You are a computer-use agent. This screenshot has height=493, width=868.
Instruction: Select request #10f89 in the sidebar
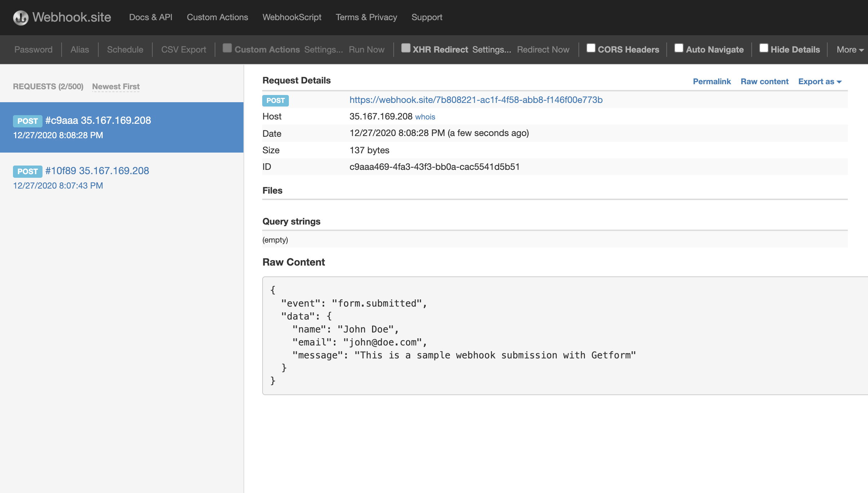[97, 171]
